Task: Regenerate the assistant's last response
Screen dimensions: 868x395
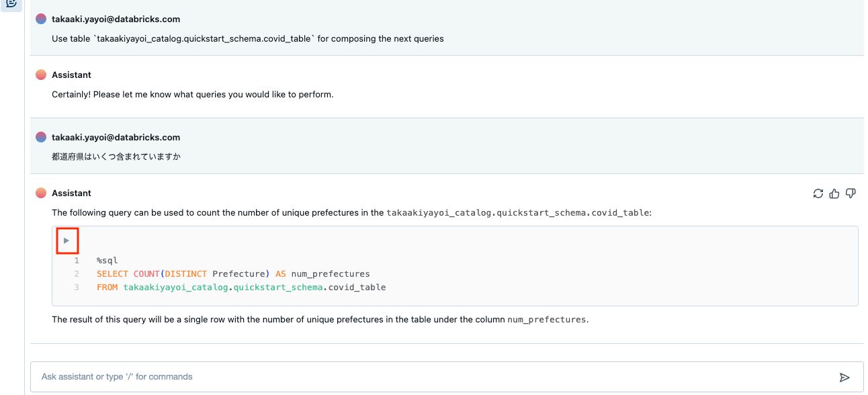Action: click(x=818, y=193)
